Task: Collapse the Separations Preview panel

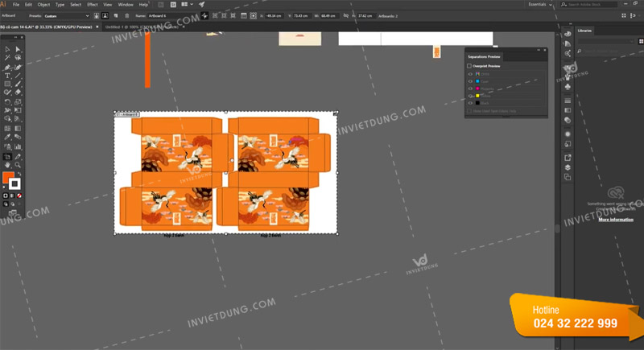Action: [x=539, y=50]
